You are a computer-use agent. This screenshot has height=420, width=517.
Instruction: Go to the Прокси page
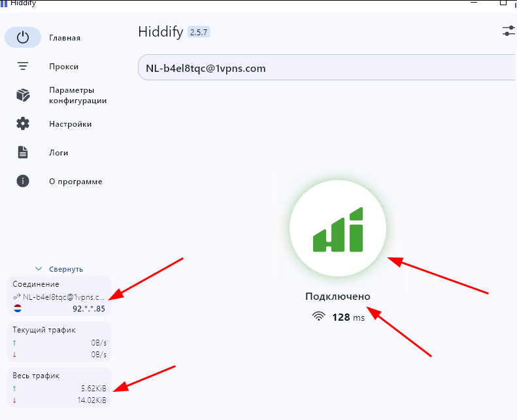coord(63,67)
